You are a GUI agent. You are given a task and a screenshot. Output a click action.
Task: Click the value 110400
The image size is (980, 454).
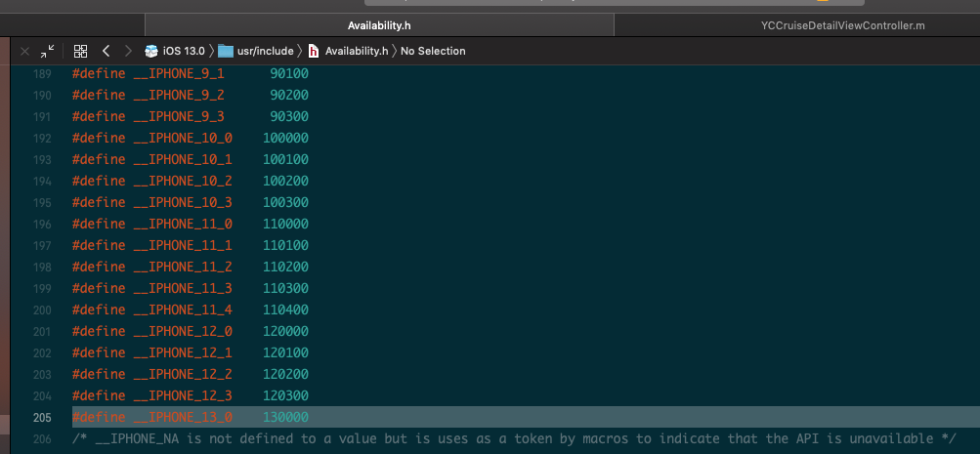[x=285, y=310]
